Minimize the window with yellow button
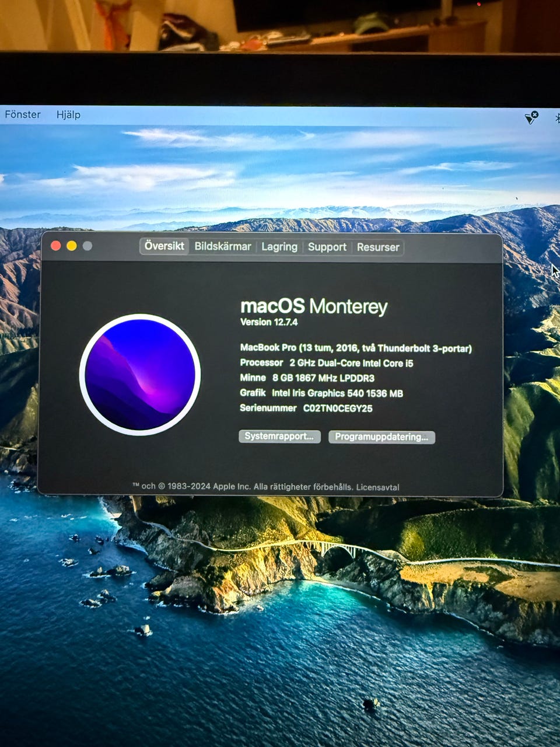The width and height of the screenshot is (560, 747). click(72, 246)
